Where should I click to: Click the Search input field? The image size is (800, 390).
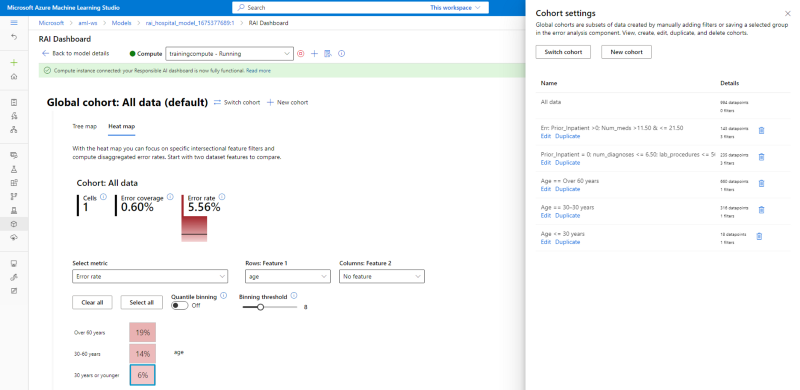(332, 8)
